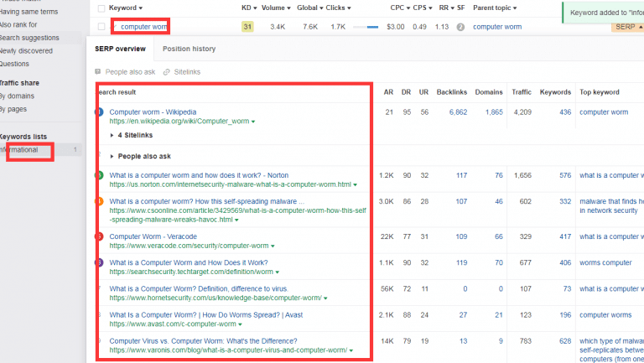This screenshot has height=363, width=644.
Task: Open Having same terms sidebar item
Action: [29, 12]
